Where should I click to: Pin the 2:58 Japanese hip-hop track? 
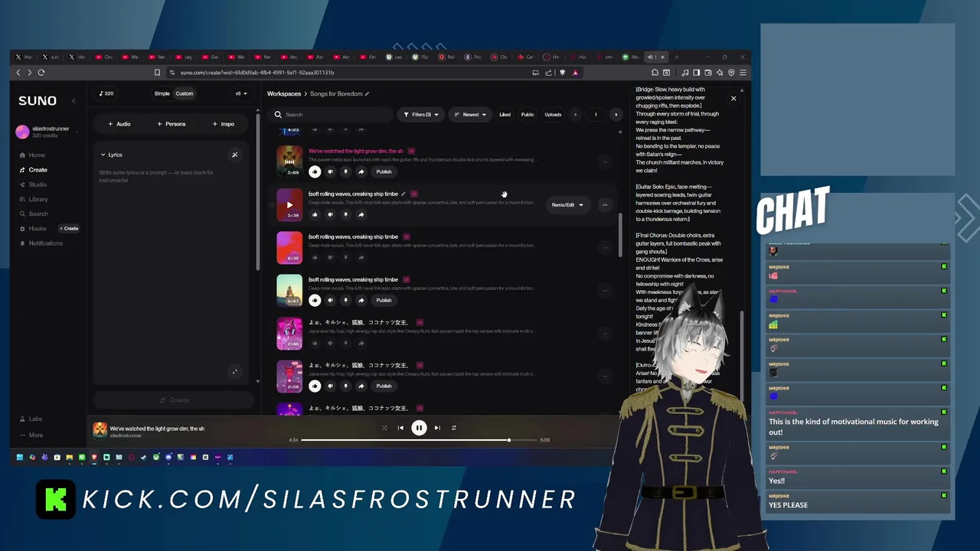[x=345, y=386]
